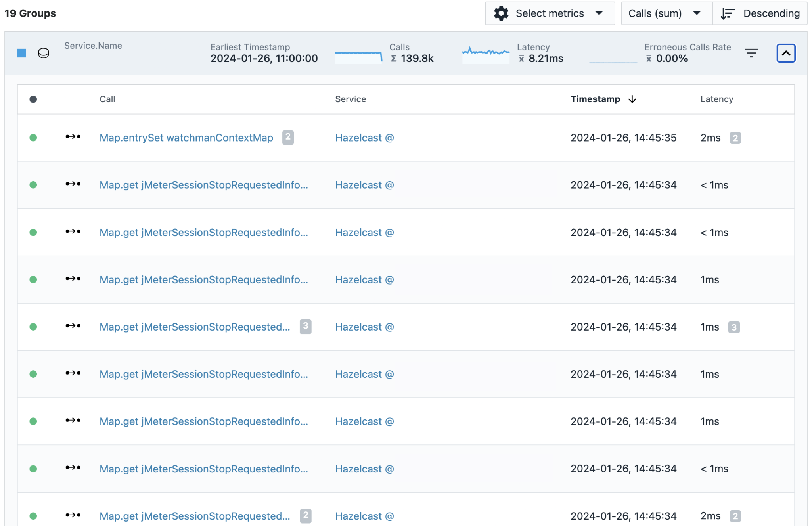Click the gear icon beside Select metrics
The width and height of the screenshot is (812, 526).
point(501,13)
